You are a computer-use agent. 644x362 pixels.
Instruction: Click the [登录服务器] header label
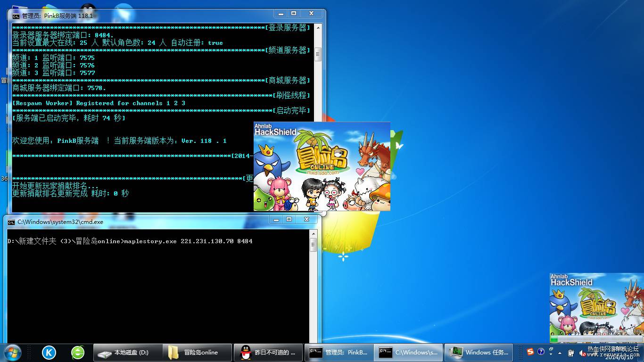tap(288, 28)
